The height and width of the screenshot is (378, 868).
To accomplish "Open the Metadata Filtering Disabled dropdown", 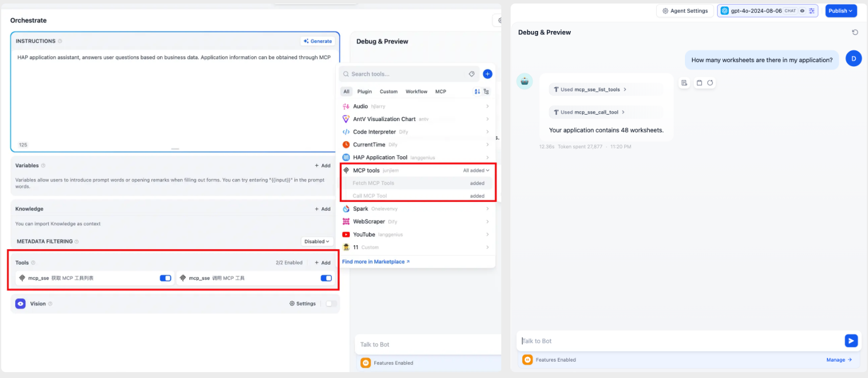I will [x=316, y=242].
